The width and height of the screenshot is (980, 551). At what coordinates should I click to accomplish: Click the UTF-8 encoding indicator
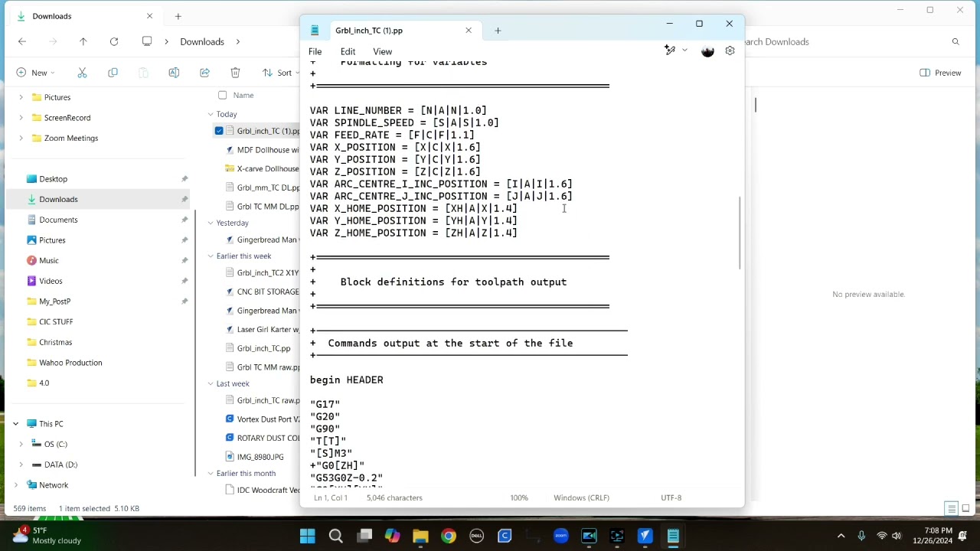click(671, 497)
